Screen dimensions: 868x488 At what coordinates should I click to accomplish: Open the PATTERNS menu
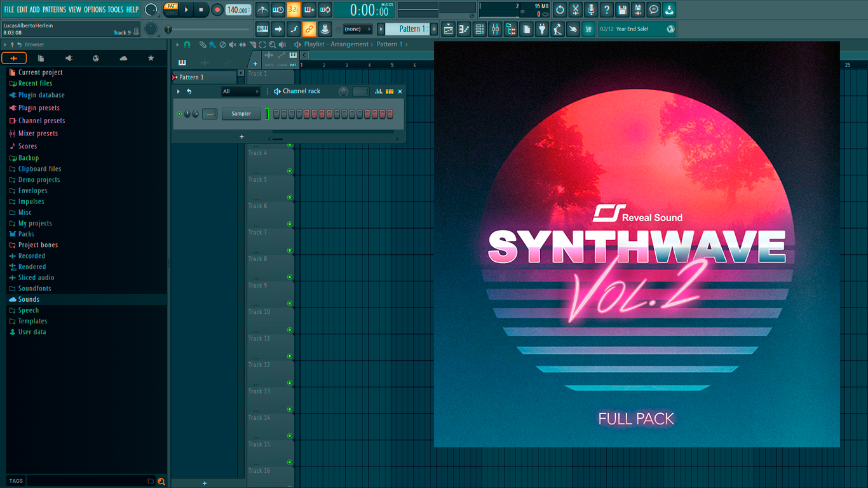[54, 10]
